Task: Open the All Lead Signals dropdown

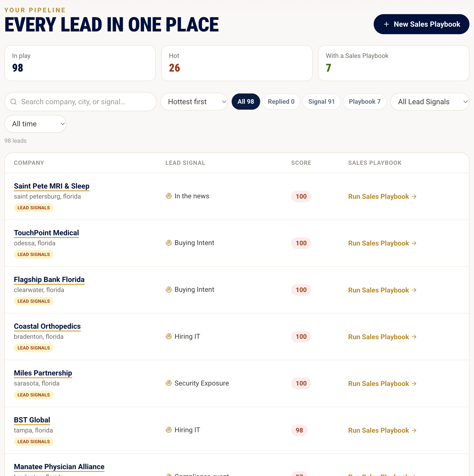Action: [x=430, y=102]
